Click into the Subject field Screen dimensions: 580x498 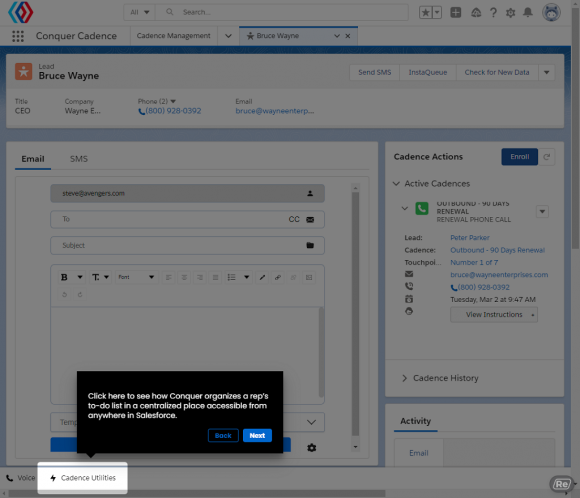click(x=188, y=245)
